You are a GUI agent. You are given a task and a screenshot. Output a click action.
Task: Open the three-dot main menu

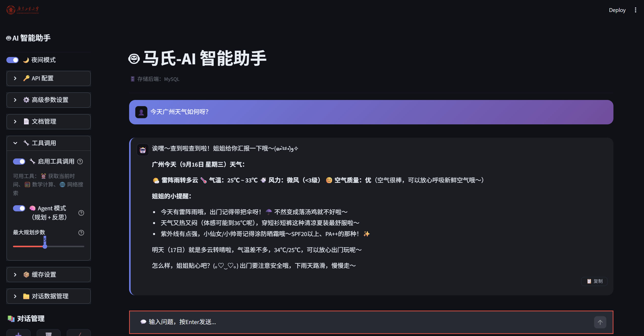coord(636,10)
